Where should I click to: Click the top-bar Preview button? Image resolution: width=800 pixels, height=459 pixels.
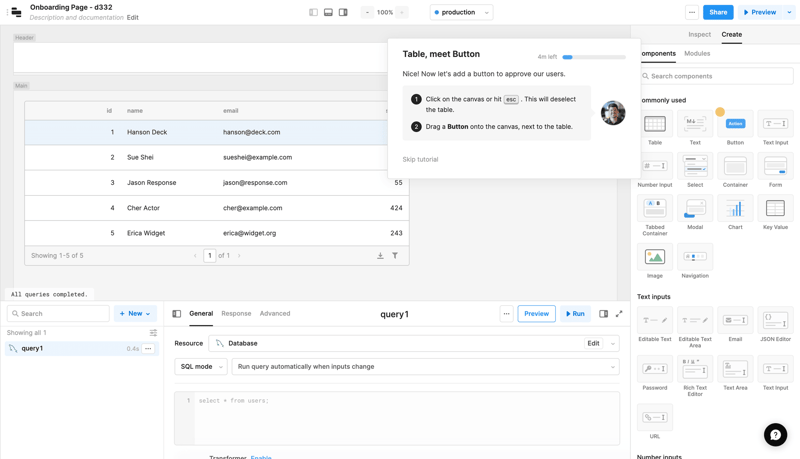point(760,12)
